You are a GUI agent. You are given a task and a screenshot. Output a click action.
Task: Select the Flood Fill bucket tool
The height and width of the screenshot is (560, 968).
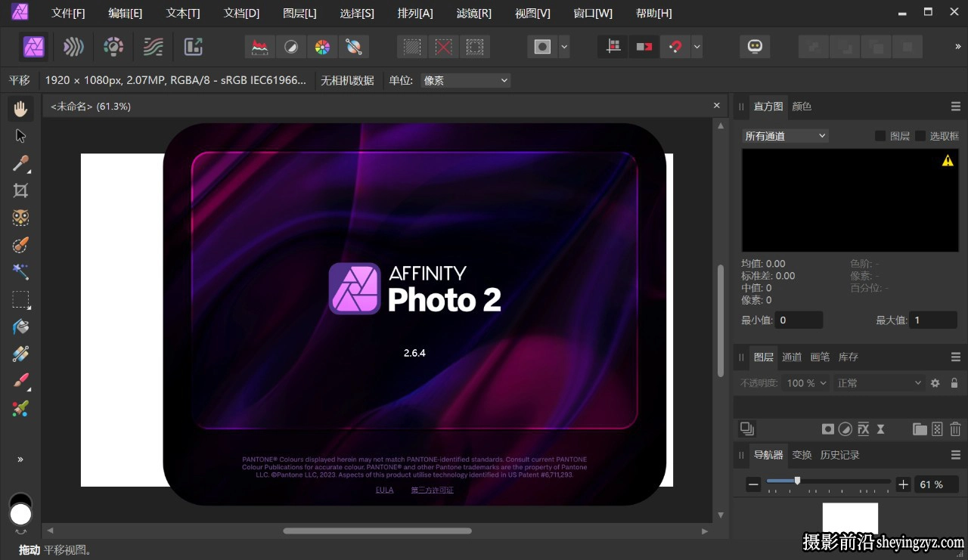[x=21, y=326]
